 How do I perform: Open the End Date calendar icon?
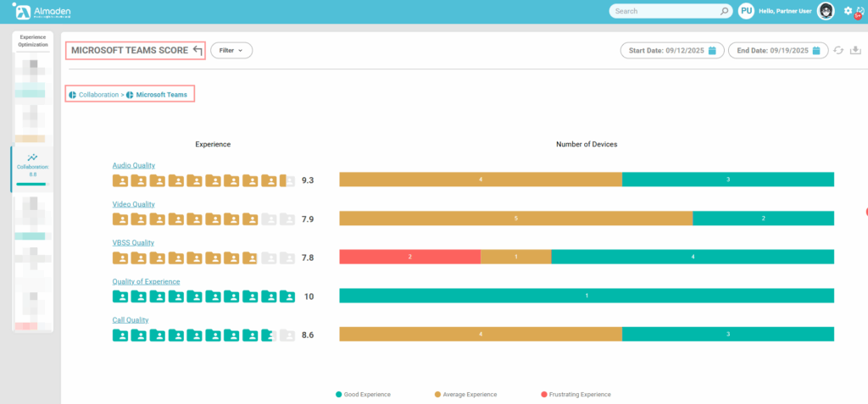click(816, 51)
